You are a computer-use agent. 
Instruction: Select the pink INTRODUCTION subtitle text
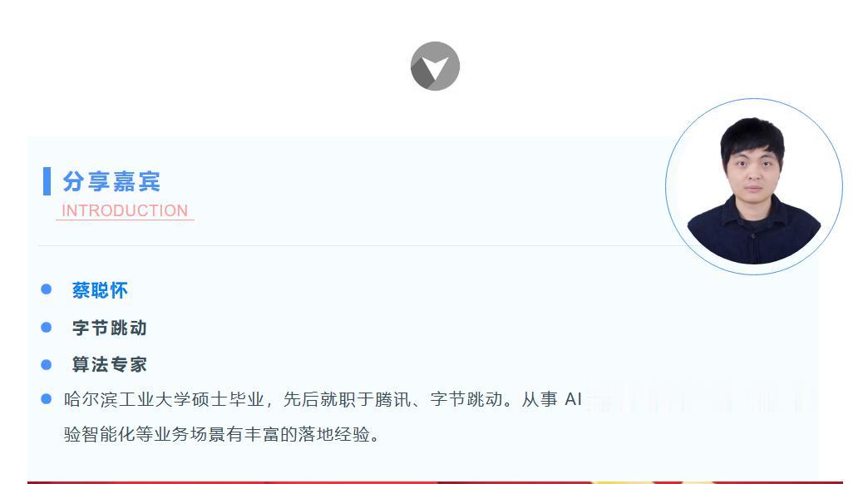(125, 210)
